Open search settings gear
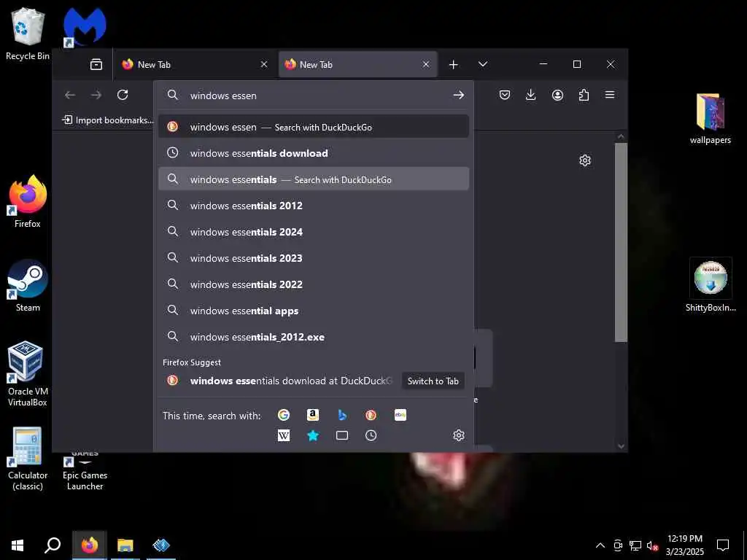The width and height of the screenshot is (747, 560). tap(458, 435)
